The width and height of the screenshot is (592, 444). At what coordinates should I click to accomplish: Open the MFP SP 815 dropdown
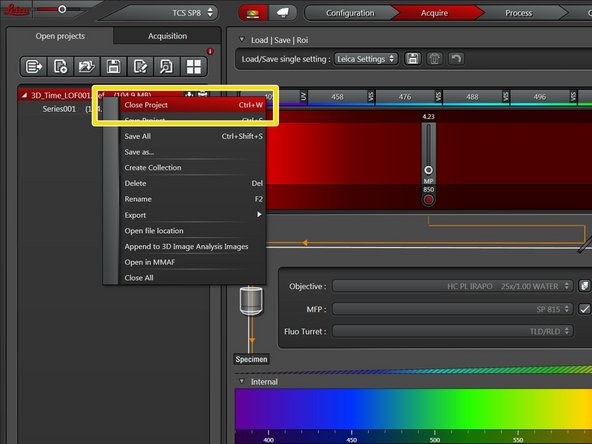coord(452,309)
